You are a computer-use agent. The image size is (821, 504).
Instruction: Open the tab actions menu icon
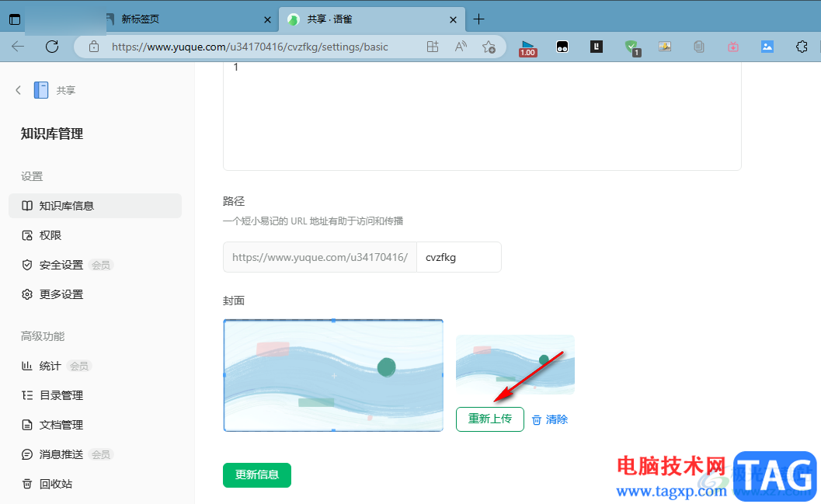[15, 19]
